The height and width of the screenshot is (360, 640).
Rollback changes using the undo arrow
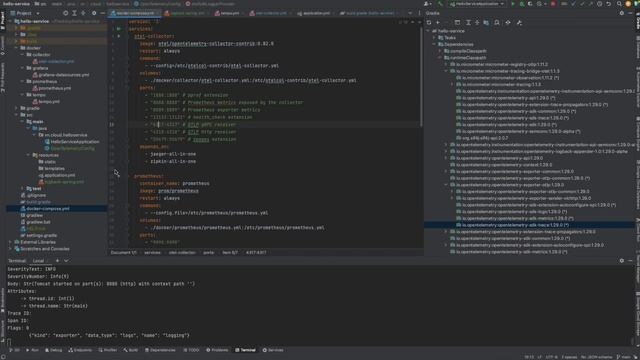(x=608, y=4)
